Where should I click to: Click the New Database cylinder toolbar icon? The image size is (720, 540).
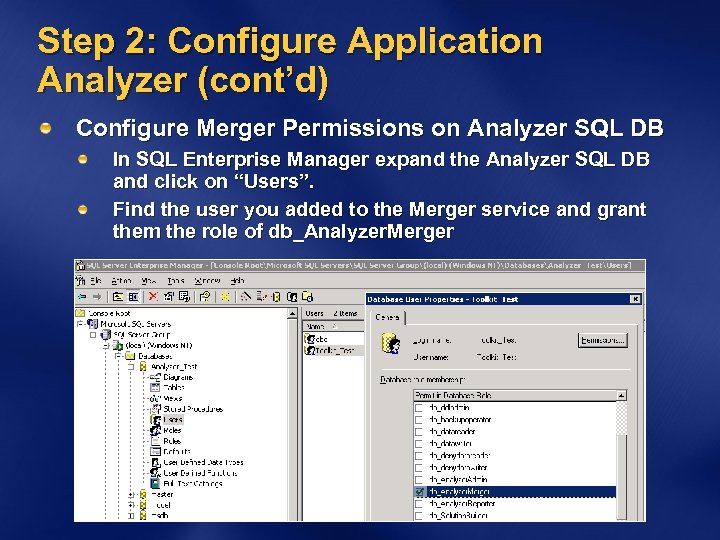click(276, 297)
